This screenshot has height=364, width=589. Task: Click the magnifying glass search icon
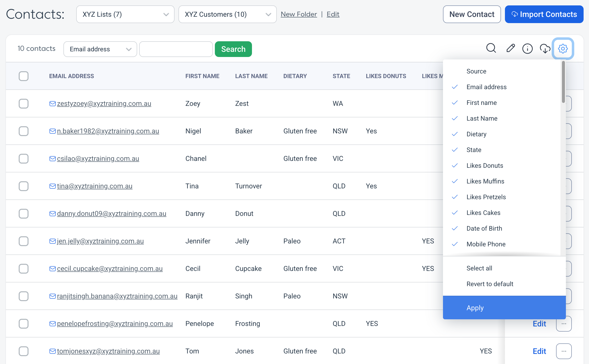491,48
